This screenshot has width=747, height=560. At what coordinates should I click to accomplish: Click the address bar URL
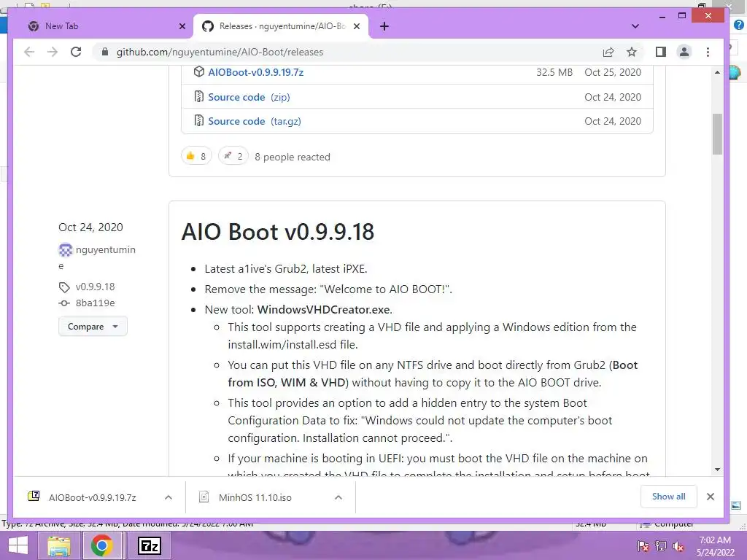click(x=220, y=52)
